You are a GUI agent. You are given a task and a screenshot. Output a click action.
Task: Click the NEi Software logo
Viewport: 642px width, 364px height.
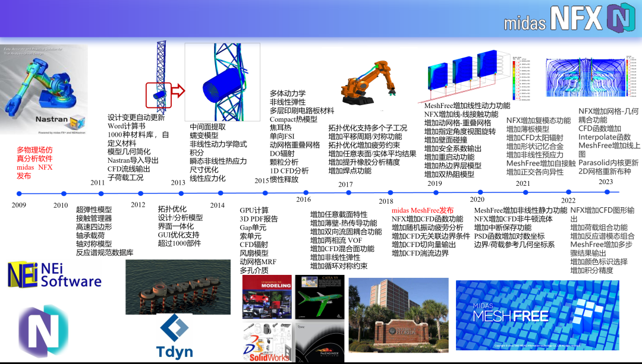coord(55,276)
